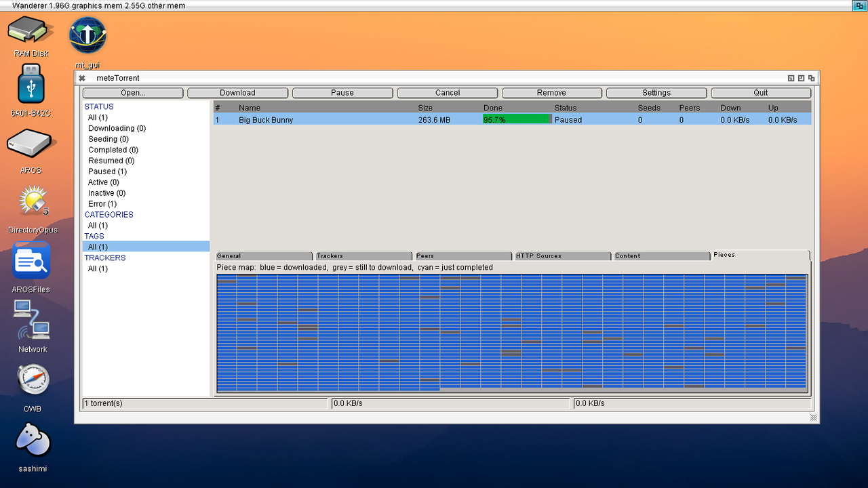Remove the selected torrent

(x=551, y=93)
